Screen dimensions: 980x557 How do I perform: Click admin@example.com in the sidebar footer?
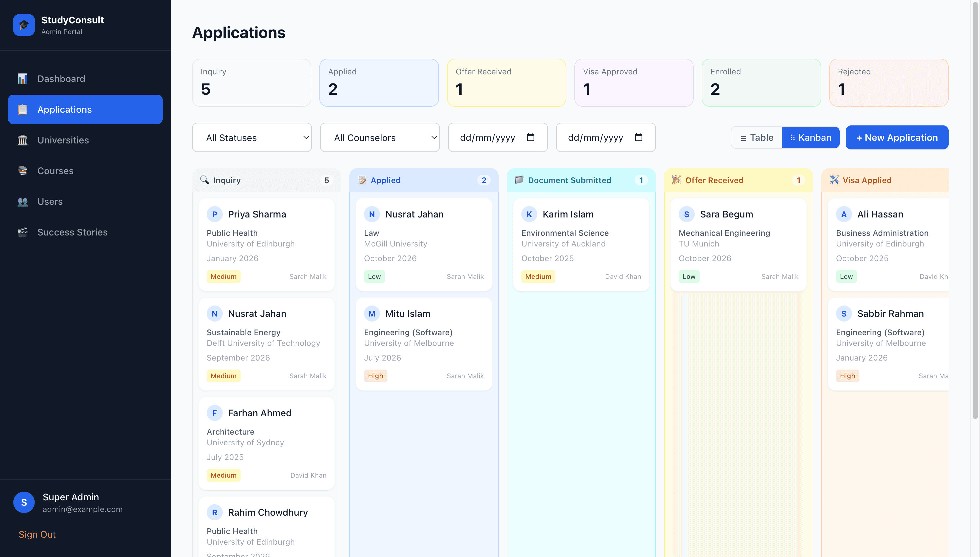tap(83, 509)
